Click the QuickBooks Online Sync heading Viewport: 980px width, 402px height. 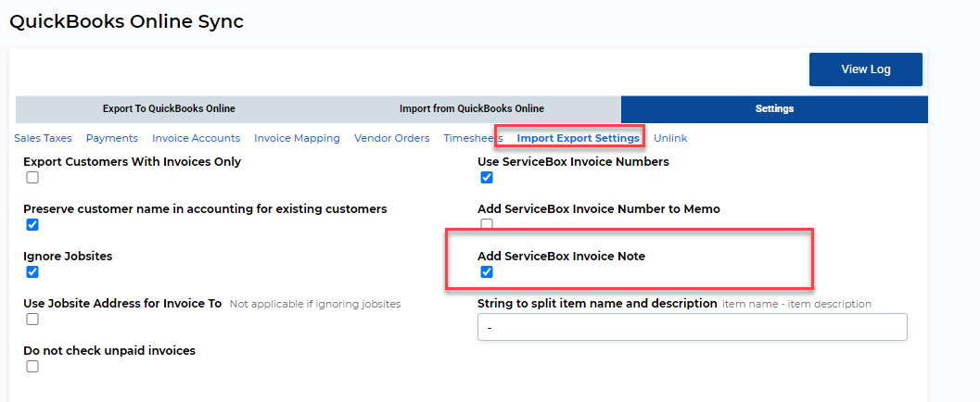pos(126,22)
